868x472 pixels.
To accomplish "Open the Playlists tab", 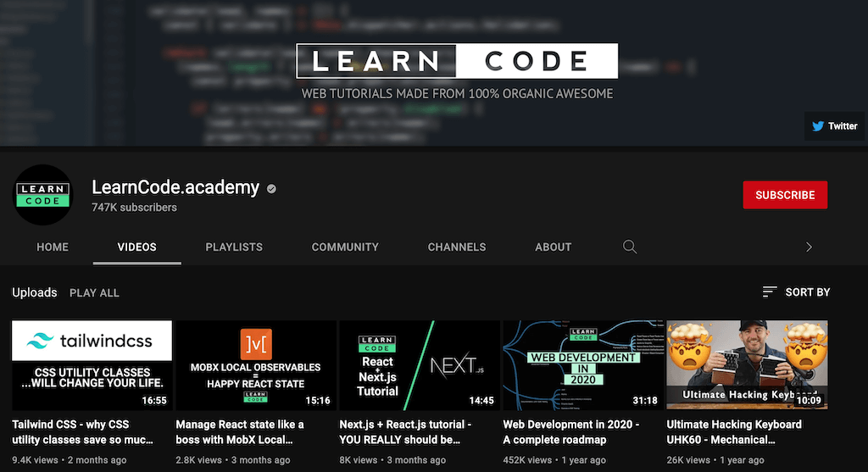I will [234, 247].
